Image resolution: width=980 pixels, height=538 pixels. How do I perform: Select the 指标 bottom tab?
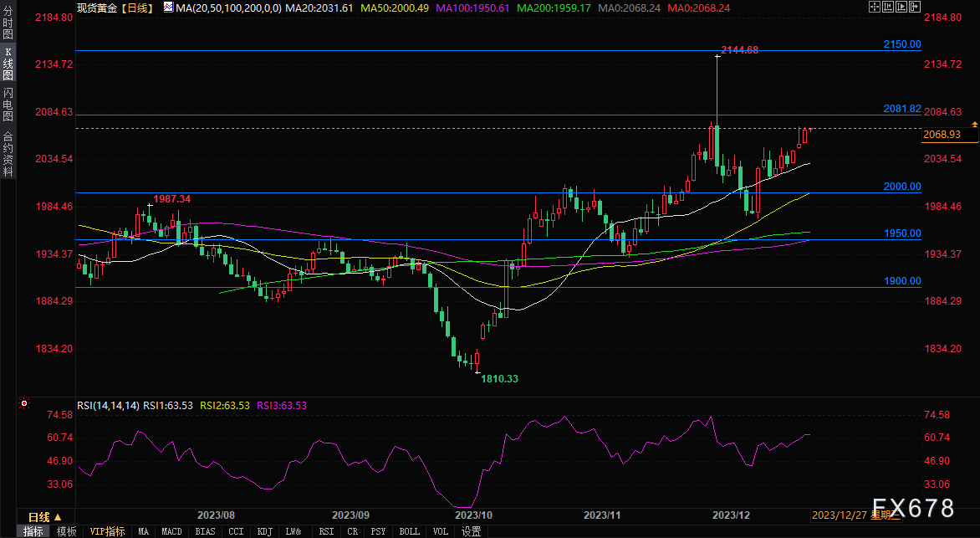pyautogui.click(x=33, y=531)
